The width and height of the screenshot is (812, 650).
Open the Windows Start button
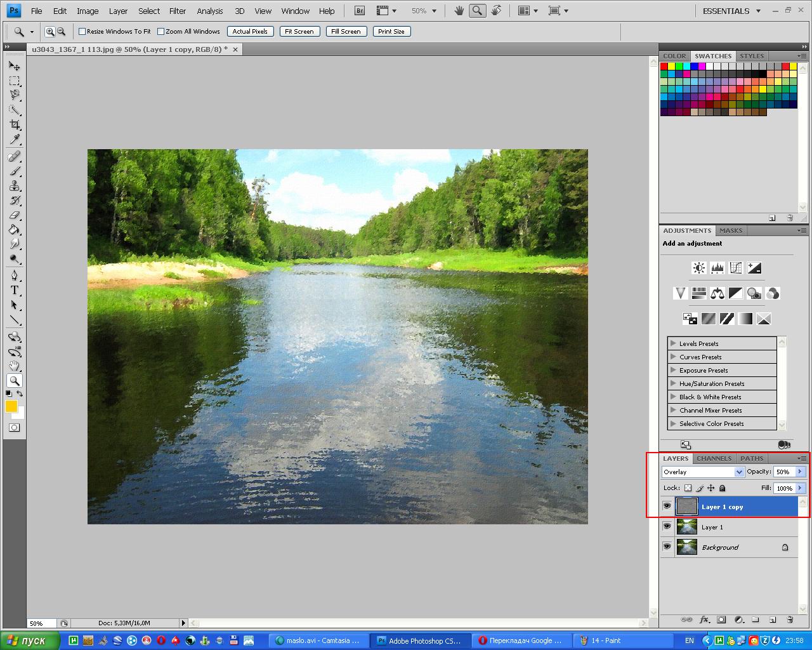click(x=30, y=640)
